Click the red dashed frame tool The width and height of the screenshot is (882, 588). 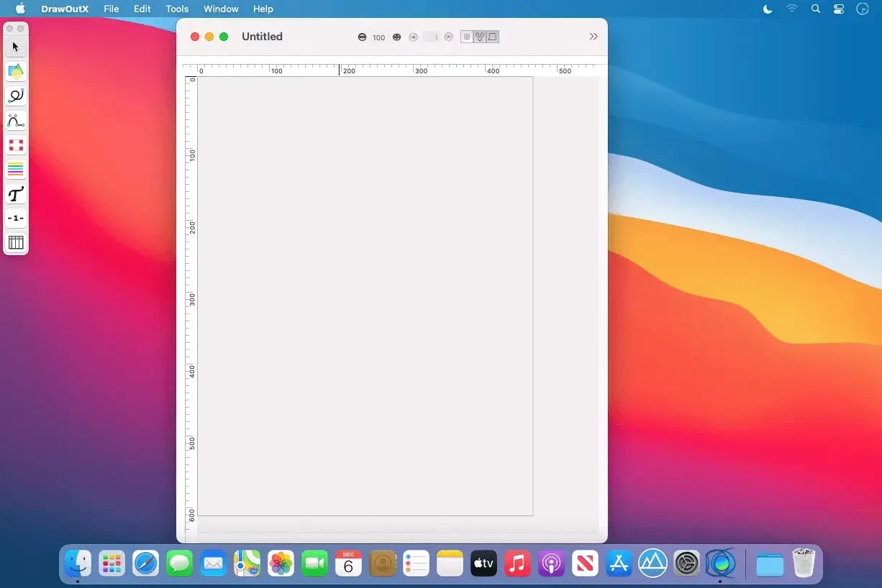point(16,145)
